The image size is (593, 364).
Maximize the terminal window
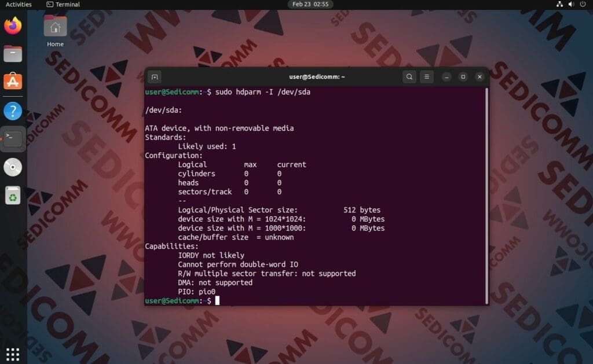pyautogui.click(x=463, y=77)
